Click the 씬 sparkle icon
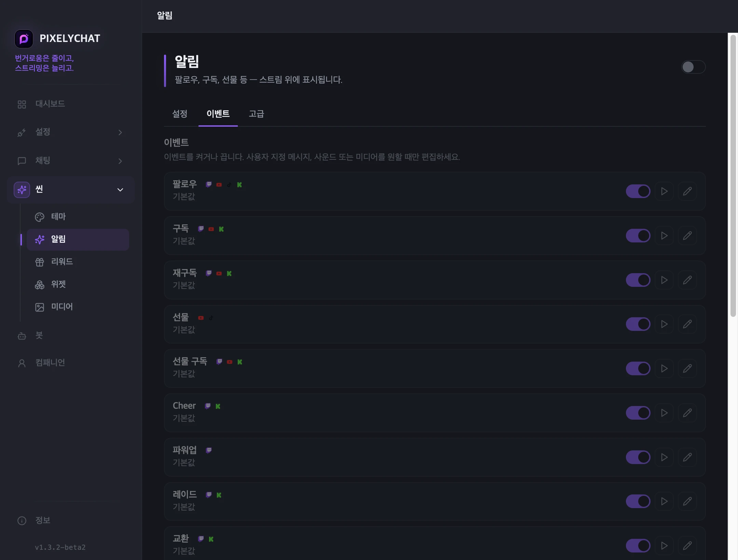 [x=22, y=190]
